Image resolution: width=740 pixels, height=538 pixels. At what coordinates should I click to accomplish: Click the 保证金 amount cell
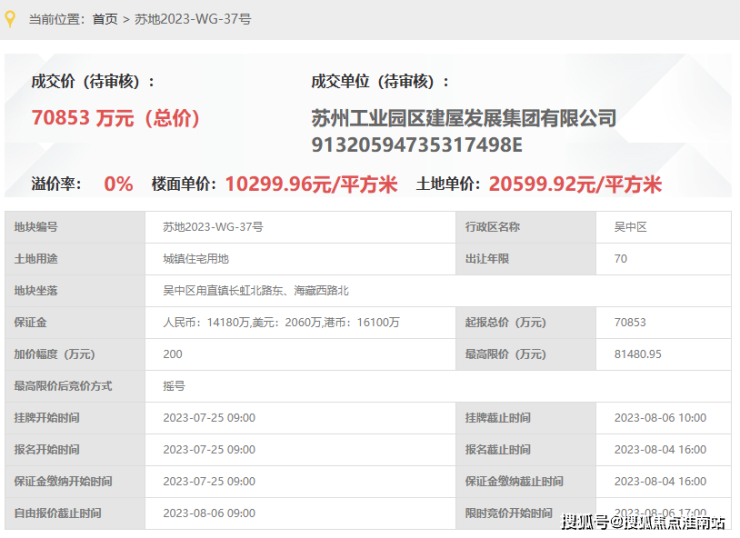tap(281, 322)
